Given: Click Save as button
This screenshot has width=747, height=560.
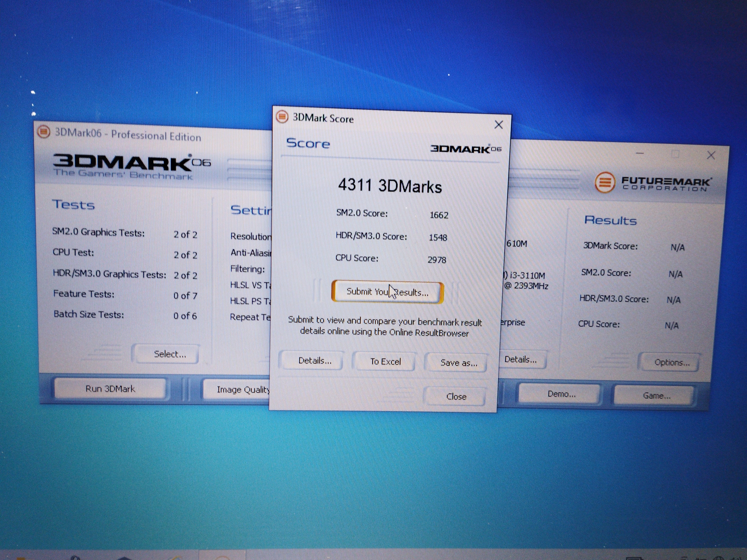Looking at the screenshot, I should [x=458, y=363].
